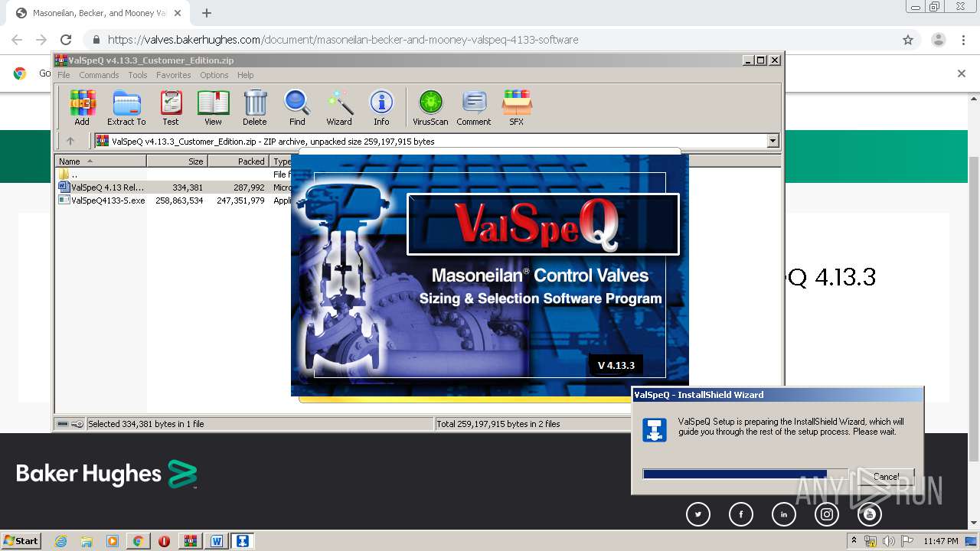
Task: Click the Find magnifier icon
Action: click(297, 108)
